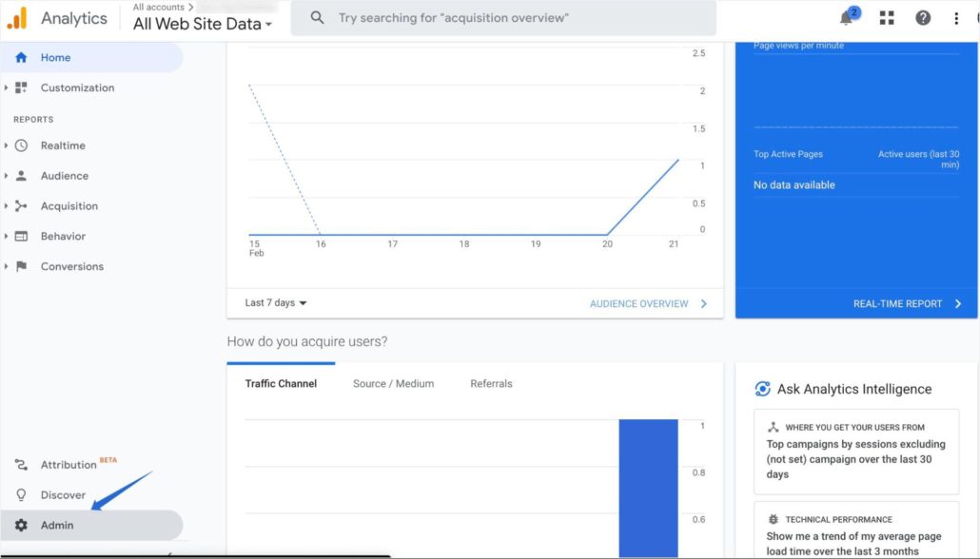The height and width of the screenshot is (559, 980).
Task: Open the Help question-mark icon
Action: point(923,18)
